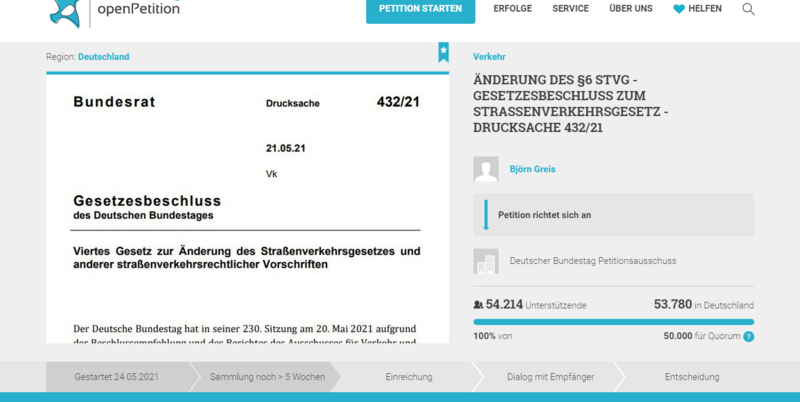Click the building icon for Petitionsausschuss

486,261
